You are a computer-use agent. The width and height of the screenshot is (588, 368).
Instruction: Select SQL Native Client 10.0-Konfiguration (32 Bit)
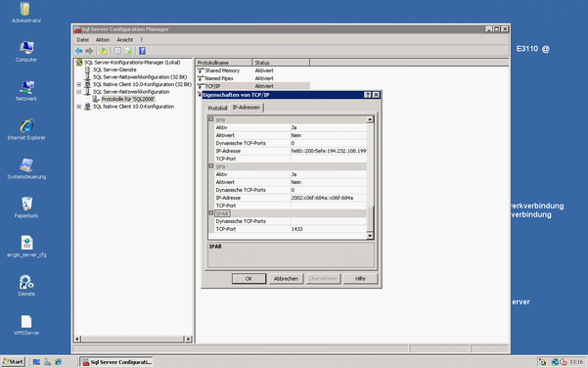coord(142,84)
